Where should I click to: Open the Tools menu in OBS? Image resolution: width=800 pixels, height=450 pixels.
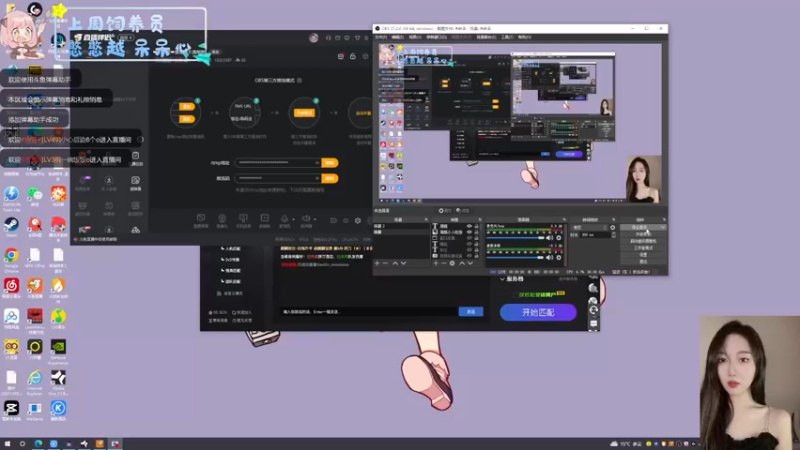[507, 37]
